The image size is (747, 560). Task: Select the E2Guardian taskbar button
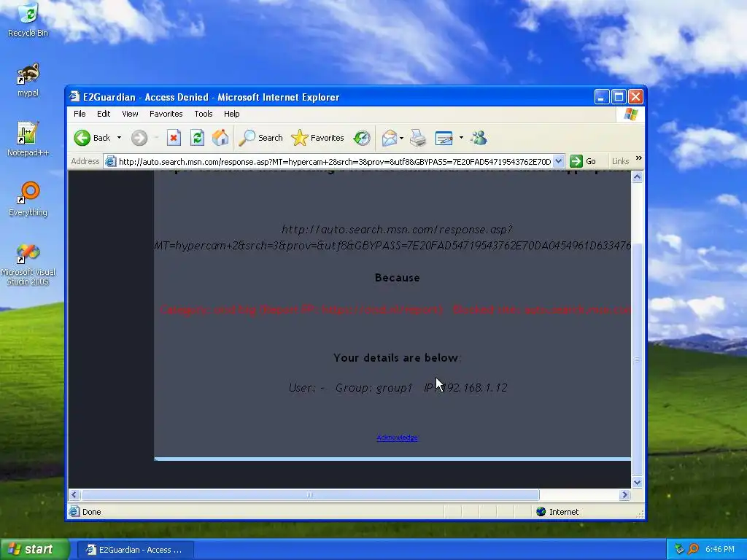click(135, 550)
